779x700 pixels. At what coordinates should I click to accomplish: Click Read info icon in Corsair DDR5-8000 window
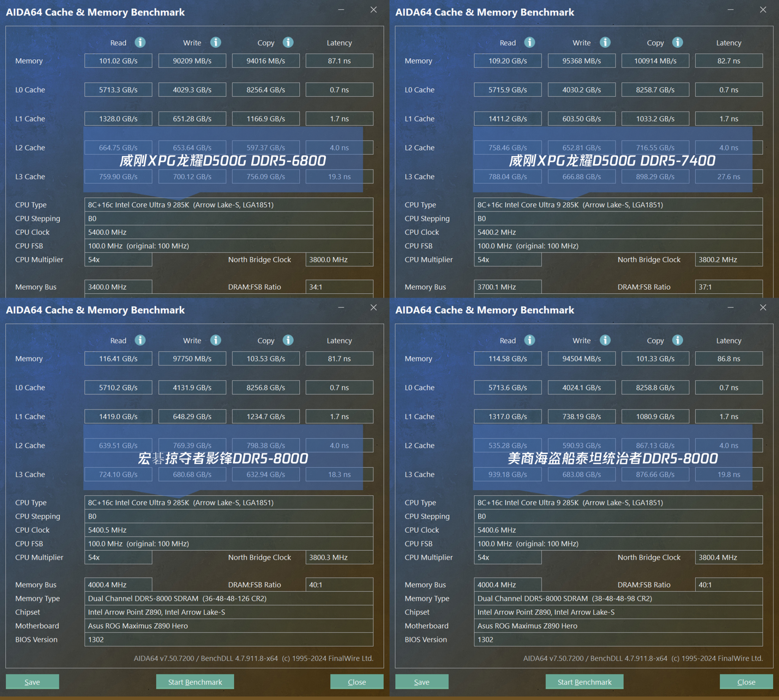pyautogui.click(x=530, y=340)
